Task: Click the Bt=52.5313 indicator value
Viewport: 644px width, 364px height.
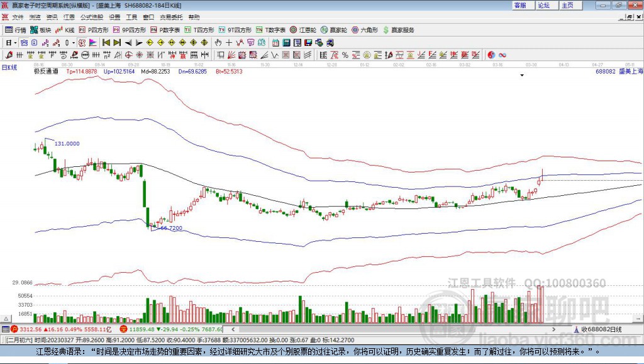Action: coord(229,72)
